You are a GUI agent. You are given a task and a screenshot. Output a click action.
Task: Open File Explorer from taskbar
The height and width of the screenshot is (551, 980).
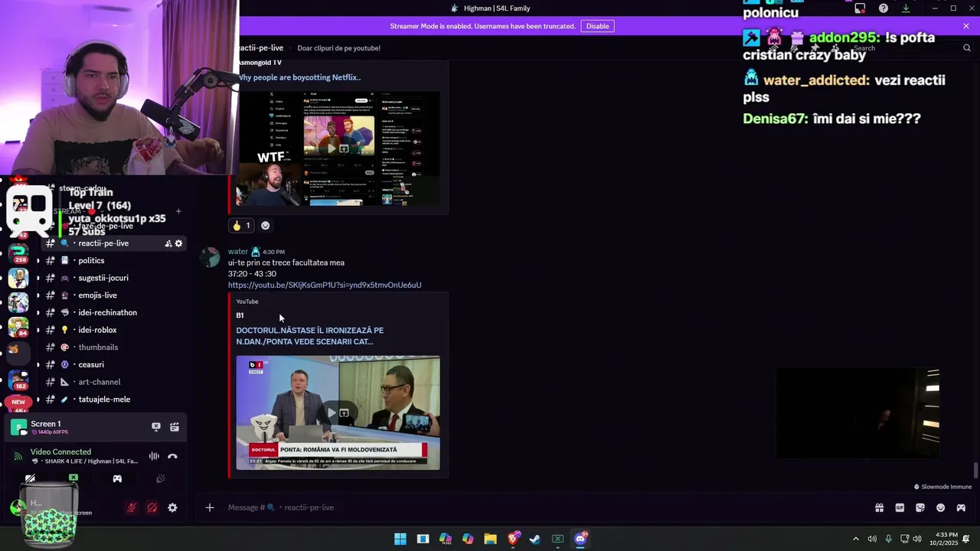pos(490,539)
